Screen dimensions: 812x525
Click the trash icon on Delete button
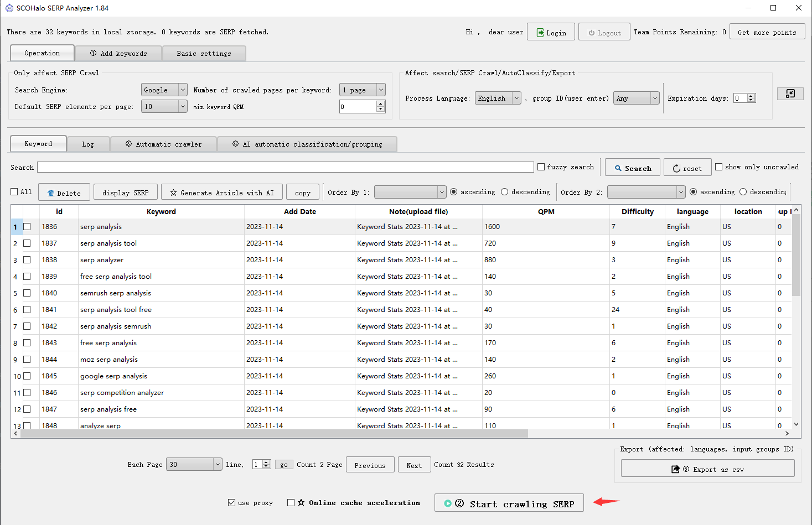(51, 193)
